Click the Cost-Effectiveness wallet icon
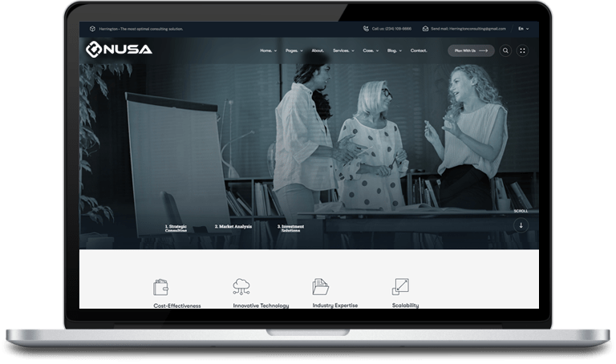Image resolution: width=616 pixels, height=364 pixels. pyautogui.click(x=160, y=287)
